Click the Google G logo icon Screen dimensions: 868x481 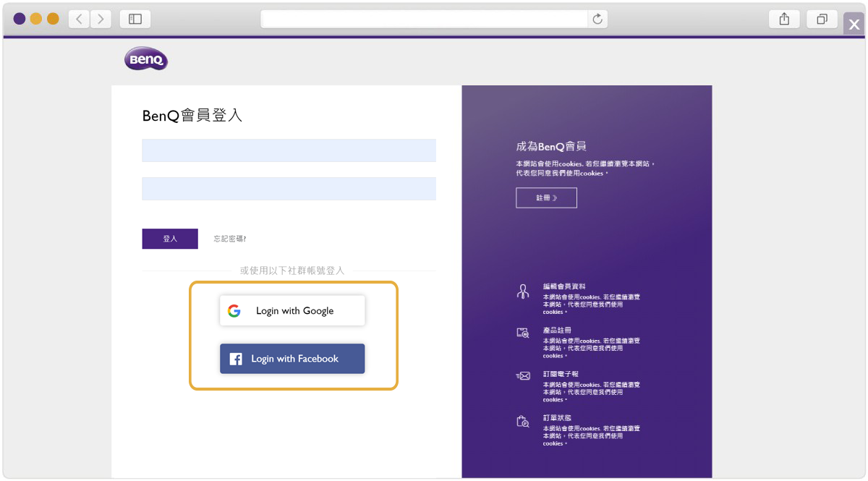[x=234, y=311]
